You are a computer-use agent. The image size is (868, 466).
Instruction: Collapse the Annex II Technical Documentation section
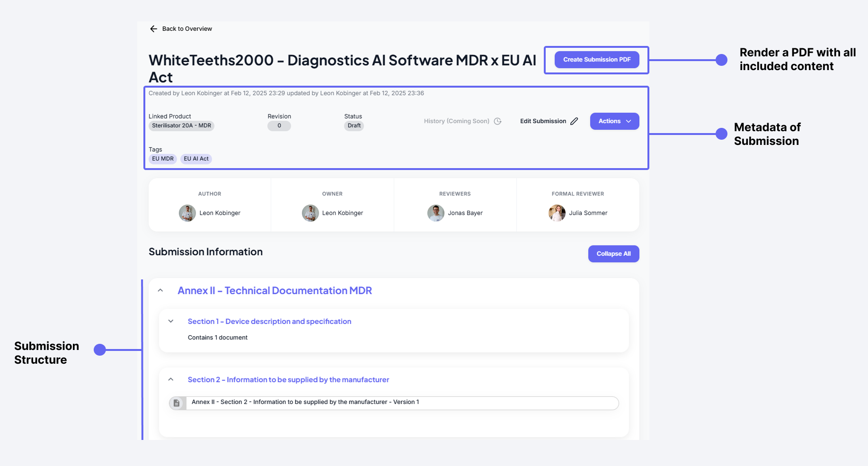pos(160,290)
